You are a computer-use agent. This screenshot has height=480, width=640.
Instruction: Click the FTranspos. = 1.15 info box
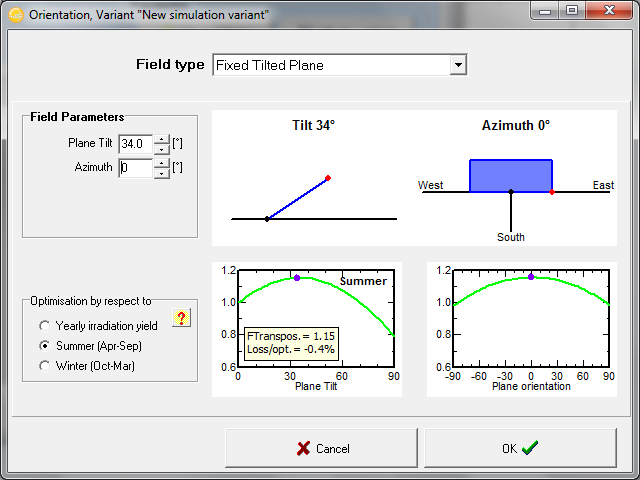point(291,343)
